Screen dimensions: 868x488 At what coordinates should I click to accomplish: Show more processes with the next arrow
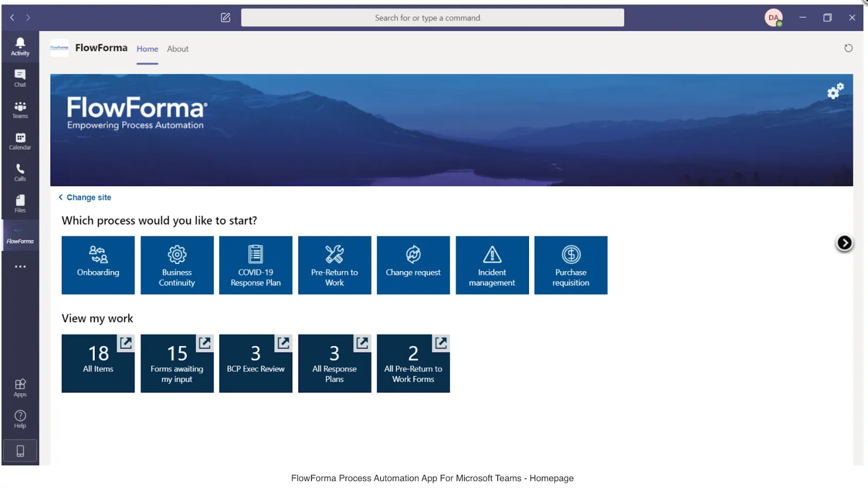[x=844, y=243]
